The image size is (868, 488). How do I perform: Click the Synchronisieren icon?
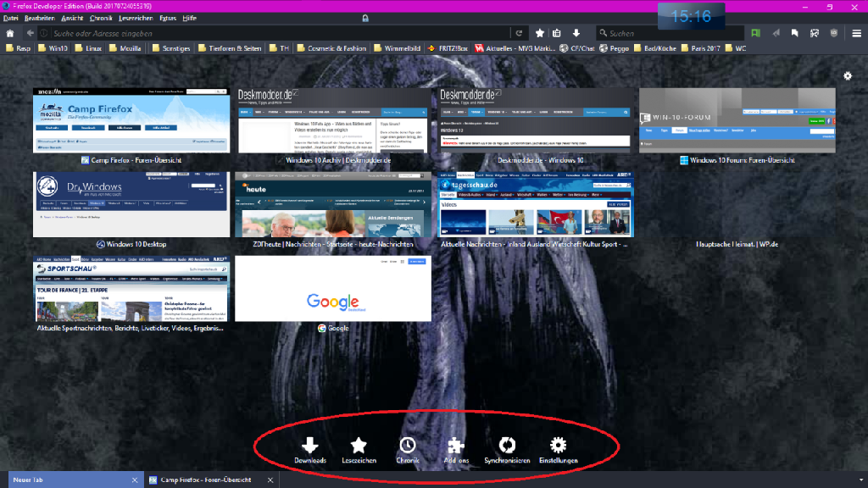pyautogui.click(x=507, y=446)
